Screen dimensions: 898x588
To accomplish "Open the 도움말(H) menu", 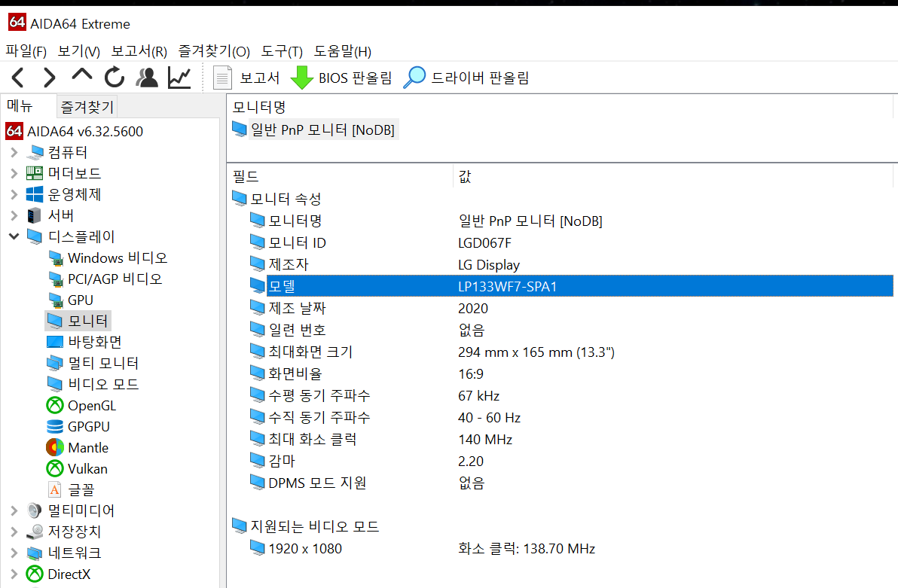I will click(343, 51).
